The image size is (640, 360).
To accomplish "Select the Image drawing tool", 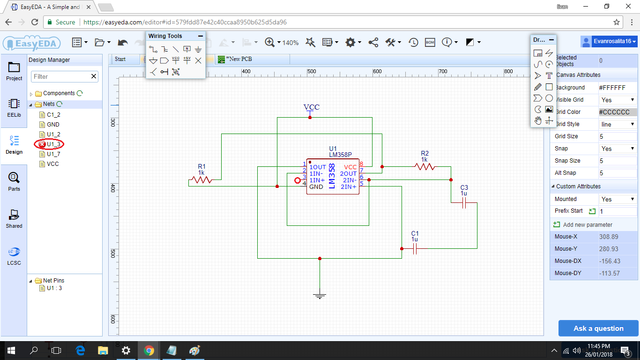I will click(x=549, y=109).
